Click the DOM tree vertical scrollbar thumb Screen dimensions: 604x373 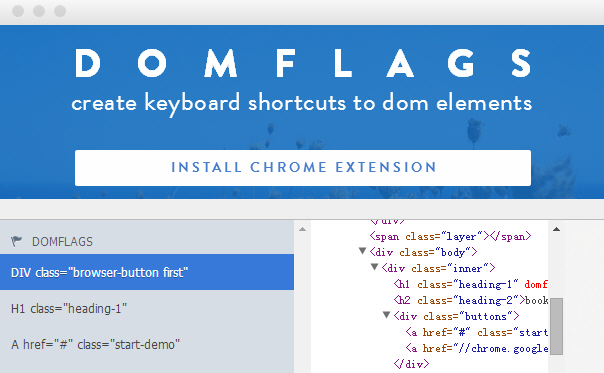tap(556, 326)
